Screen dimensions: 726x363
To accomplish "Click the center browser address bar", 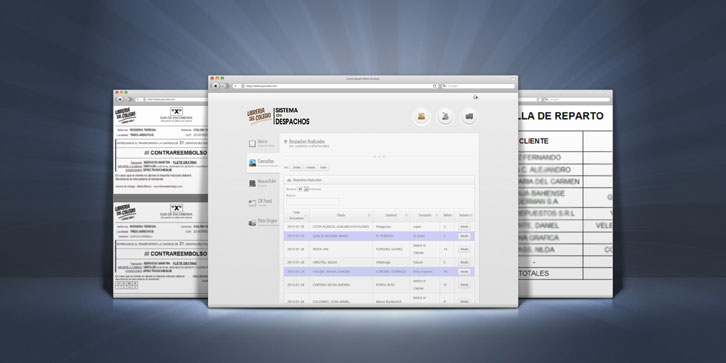I will tap(336, 86).
